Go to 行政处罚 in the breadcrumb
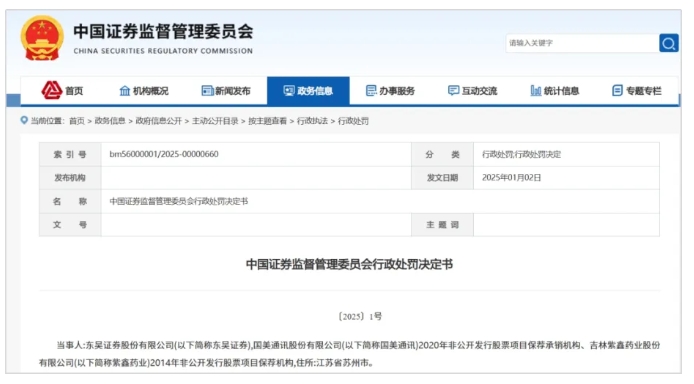The height and width of the screenshot is (384, 694). tap(353, 121)
